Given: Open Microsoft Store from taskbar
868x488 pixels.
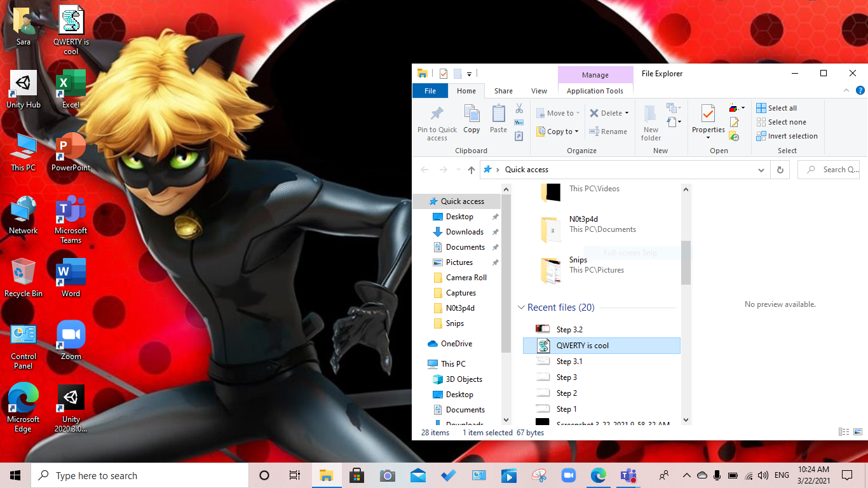Looking at the screenshot, I should coord(356,475).
